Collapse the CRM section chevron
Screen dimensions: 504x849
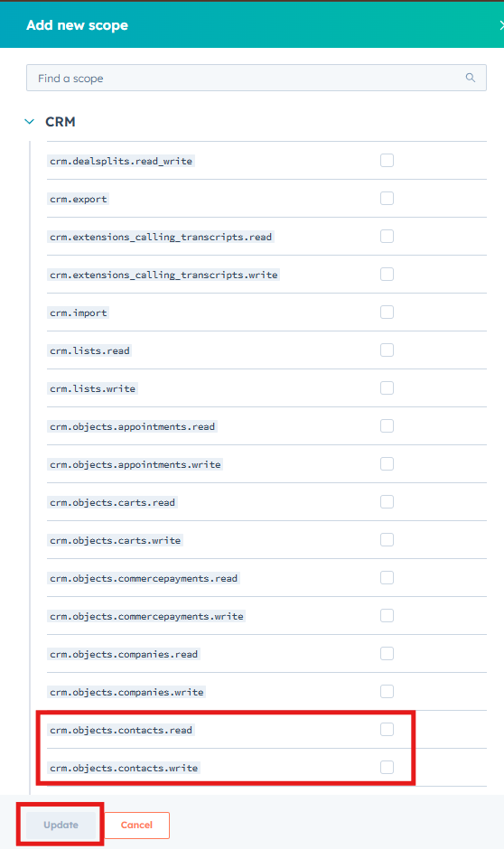[29, 122]
